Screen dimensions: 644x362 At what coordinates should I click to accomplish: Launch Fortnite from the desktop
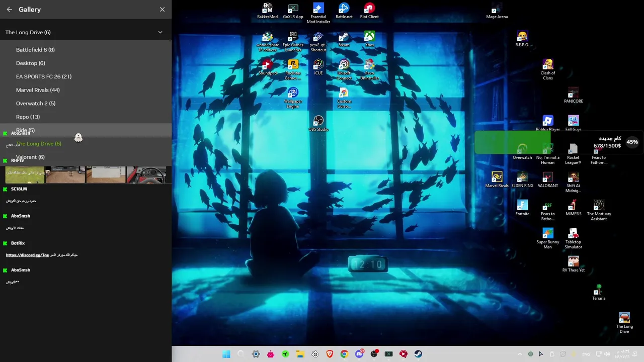522,208
